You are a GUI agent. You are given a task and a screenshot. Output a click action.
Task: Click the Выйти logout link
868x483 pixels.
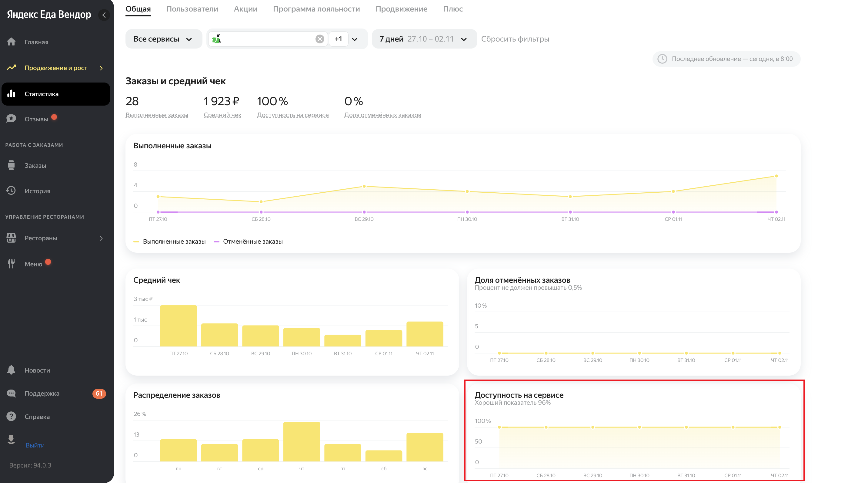click(35, 445)
